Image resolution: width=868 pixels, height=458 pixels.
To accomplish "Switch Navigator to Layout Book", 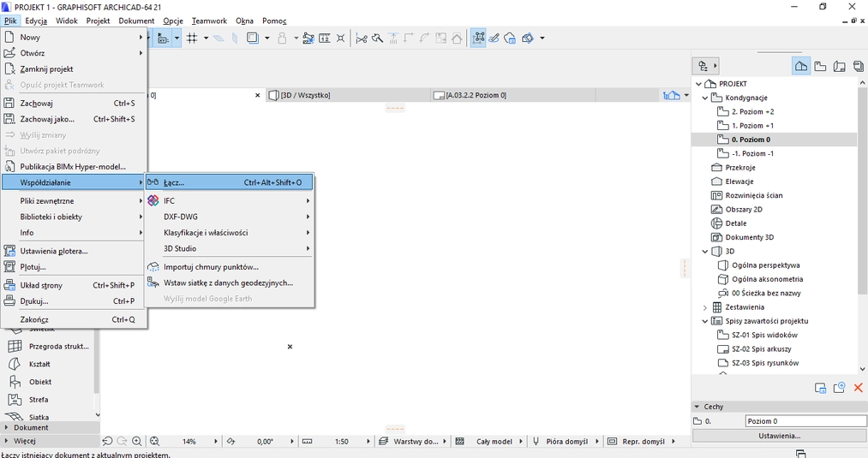I will [x=839, y=66].
